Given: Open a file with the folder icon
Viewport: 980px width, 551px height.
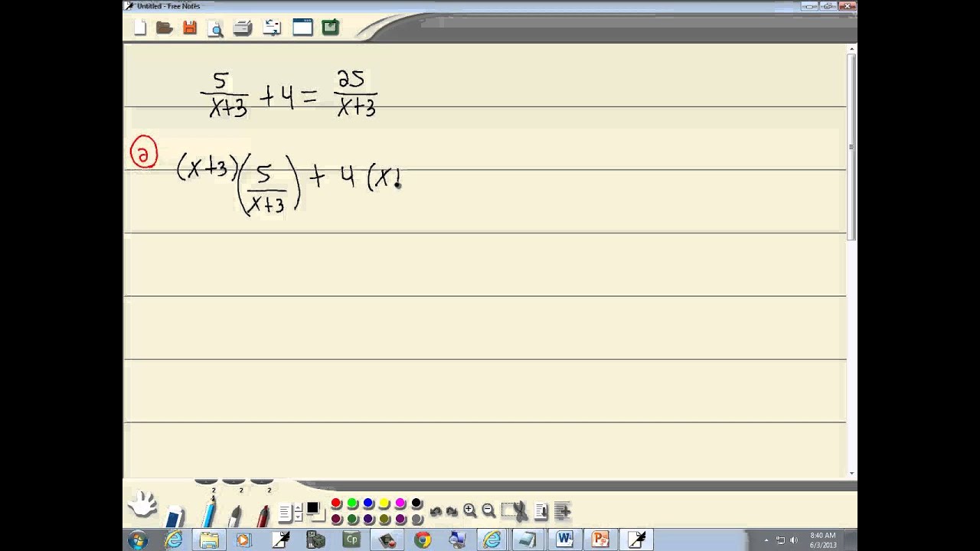Looking at the screenshot, I should point(164,28).
